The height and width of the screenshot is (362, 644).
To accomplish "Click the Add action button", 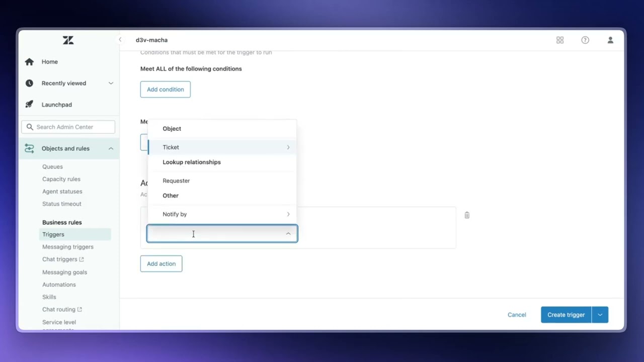I will (161, 263).
